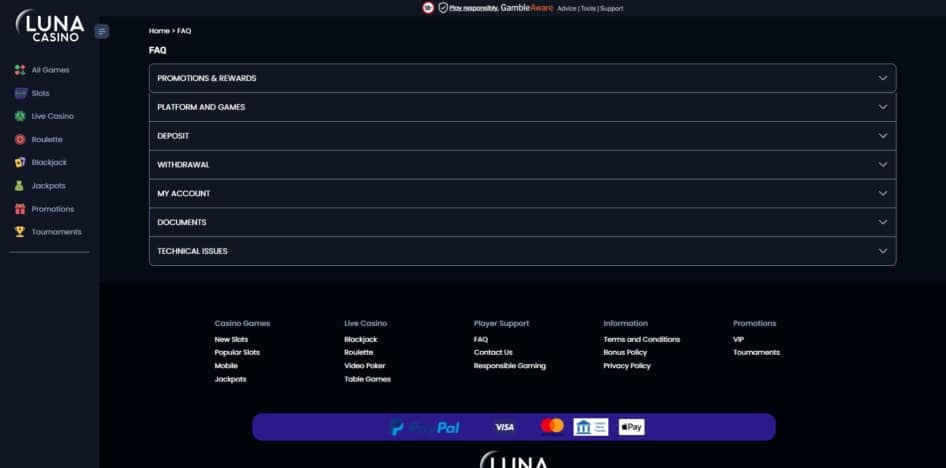This screenshot has width=946, height=468.
Task: Click the Luna Casino logo in the sidebar
Action: [49, 26]
